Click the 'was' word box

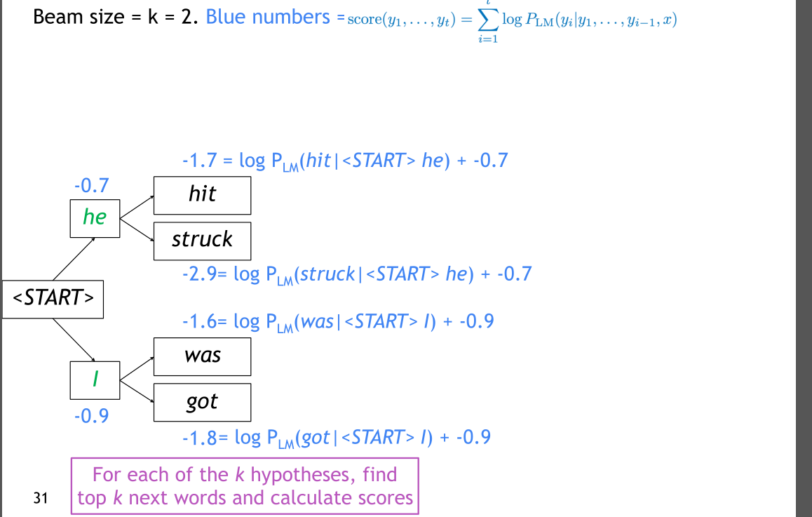click(203, 356)
